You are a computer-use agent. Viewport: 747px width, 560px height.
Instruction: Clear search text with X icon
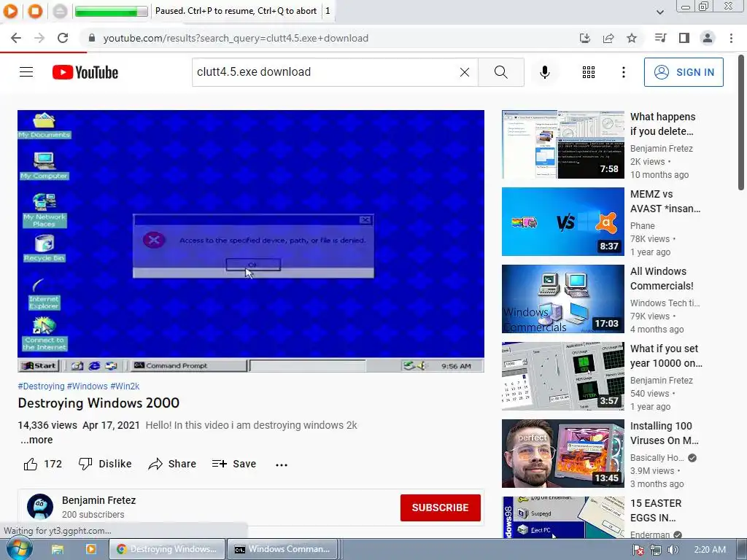tap(465, 72)
